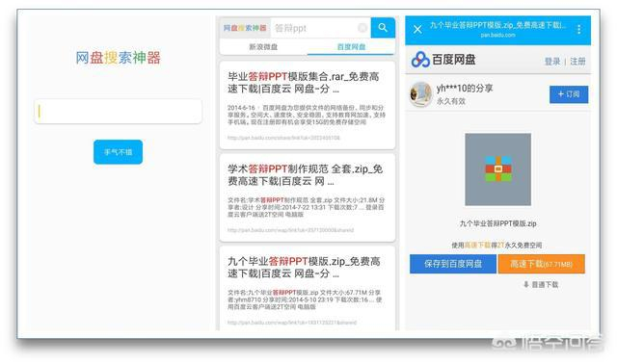Open the three-dot overflow menu
This screenshot has width=617, height=364.
pos(578,30)
